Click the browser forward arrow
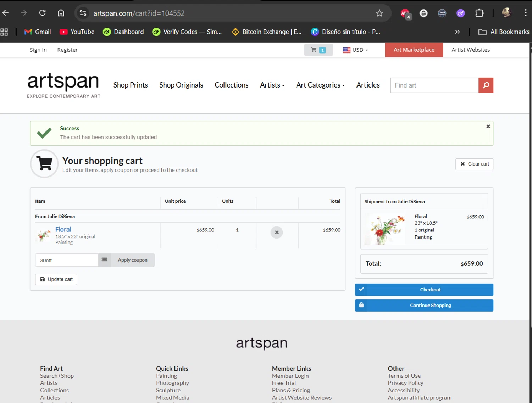The height and width of the screenshot is (403, 532). (x=24, y=13)
